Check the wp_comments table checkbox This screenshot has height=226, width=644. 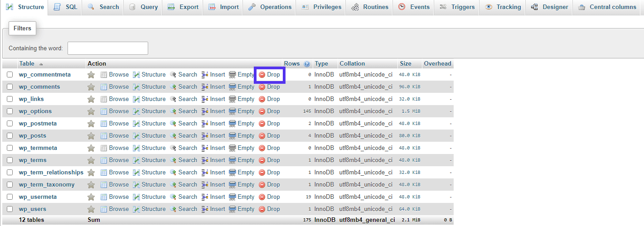[x=10, y=87]
